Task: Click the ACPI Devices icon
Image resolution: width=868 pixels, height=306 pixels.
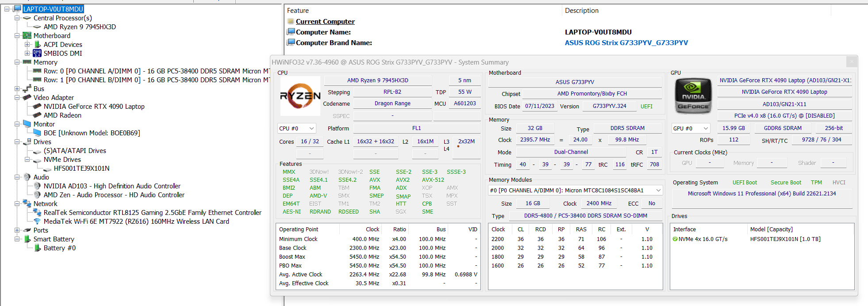Action: point(38,44)
